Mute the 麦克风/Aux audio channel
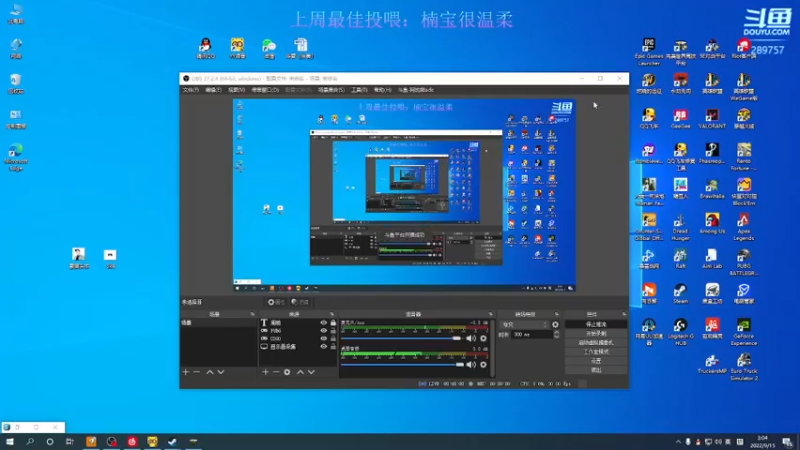800x450 pixels. pos(471,338)
